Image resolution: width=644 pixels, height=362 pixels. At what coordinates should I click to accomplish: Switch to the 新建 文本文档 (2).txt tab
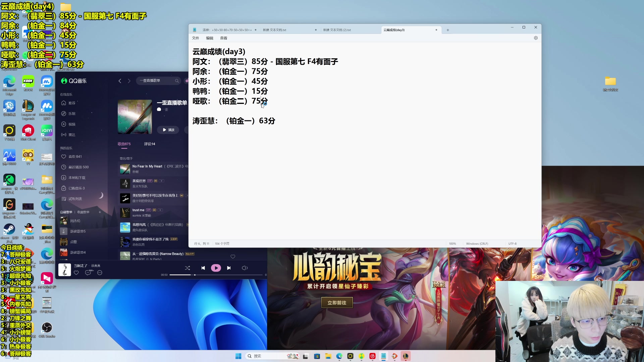click(350, 30)
